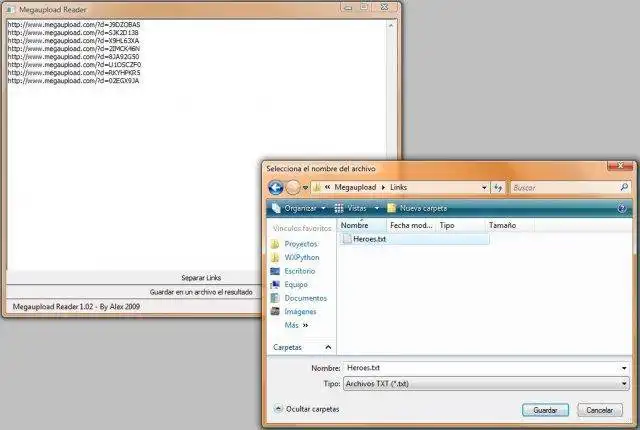Collapse folders with Ocultar carpetas
This screenshot has width=640, height=430.
(307, 409)
